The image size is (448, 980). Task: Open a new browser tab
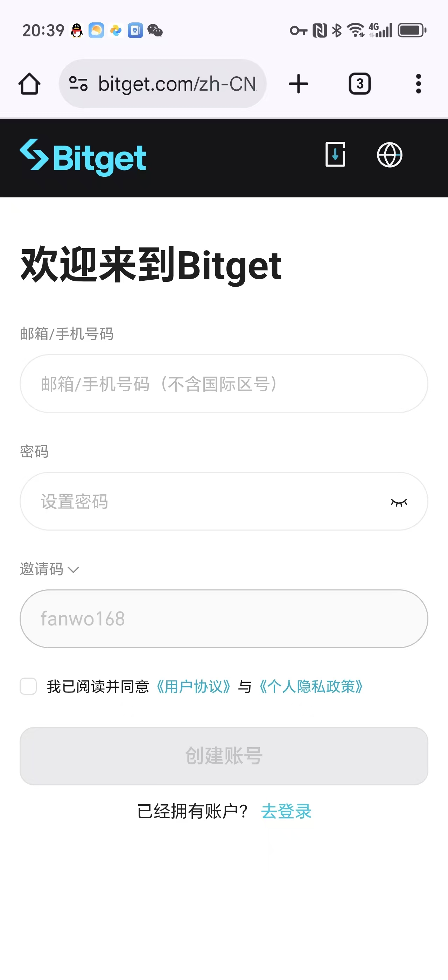point(299,84)
